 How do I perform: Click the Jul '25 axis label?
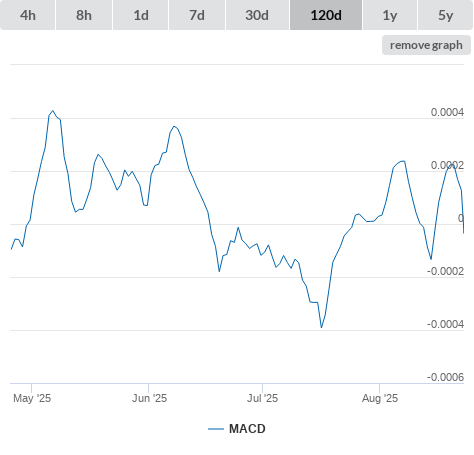tap(262, 398)
